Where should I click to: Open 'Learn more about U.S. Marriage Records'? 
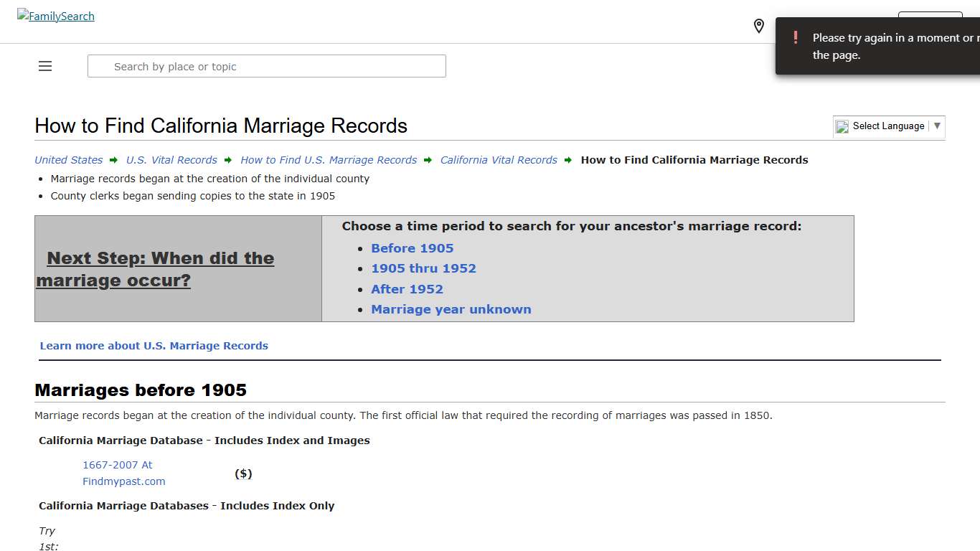point(154,345)
